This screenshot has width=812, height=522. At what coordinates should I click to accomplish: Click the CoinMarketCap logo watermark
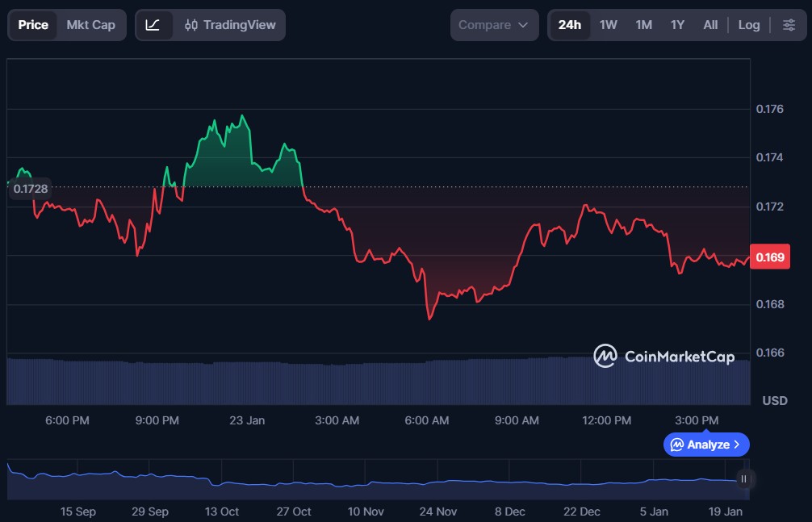pyautogui.click(x=663, y=356)
